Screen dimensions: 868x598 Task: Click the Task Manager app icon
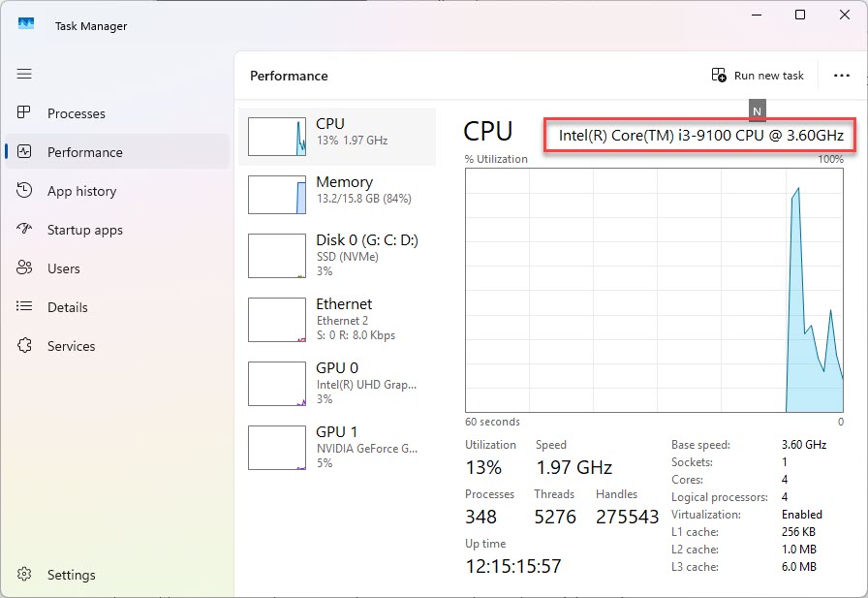(26, 25)
